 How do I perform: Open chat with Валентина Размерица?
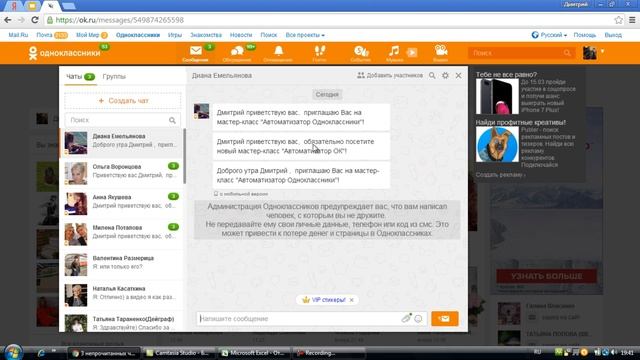point(122,264)
